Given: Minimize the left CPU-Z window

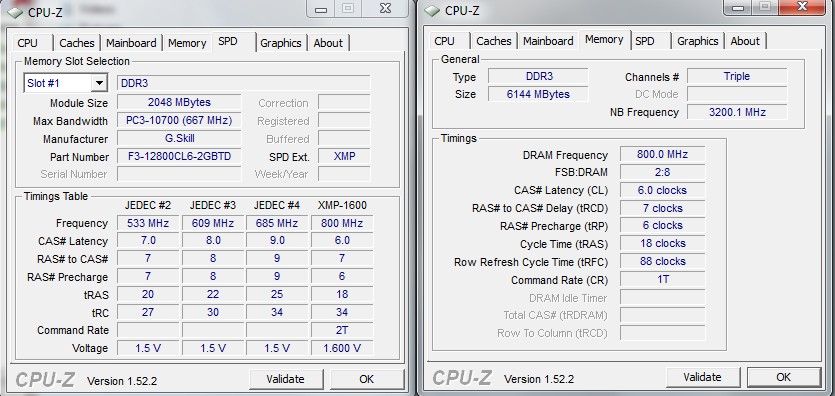Looking at the screenshot, I should pyautogui.click(x=320, y=8).
